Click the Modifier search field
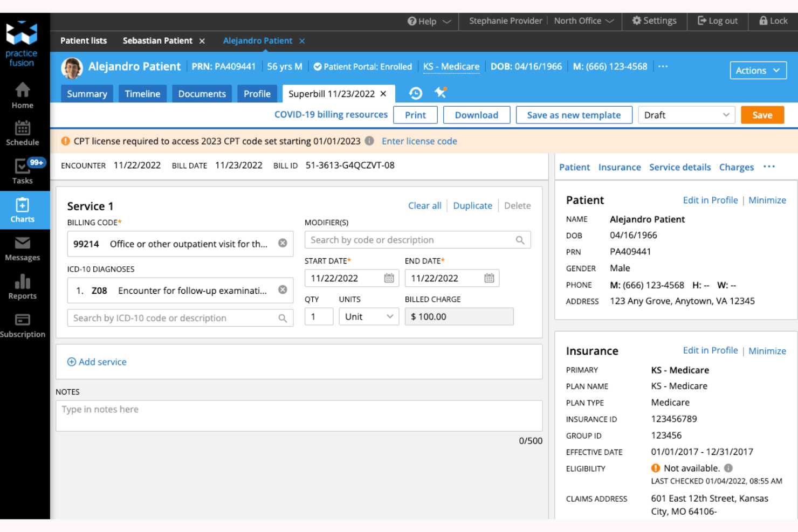The height and width of the screenshot is (532, 798). [x=418, y=240]
